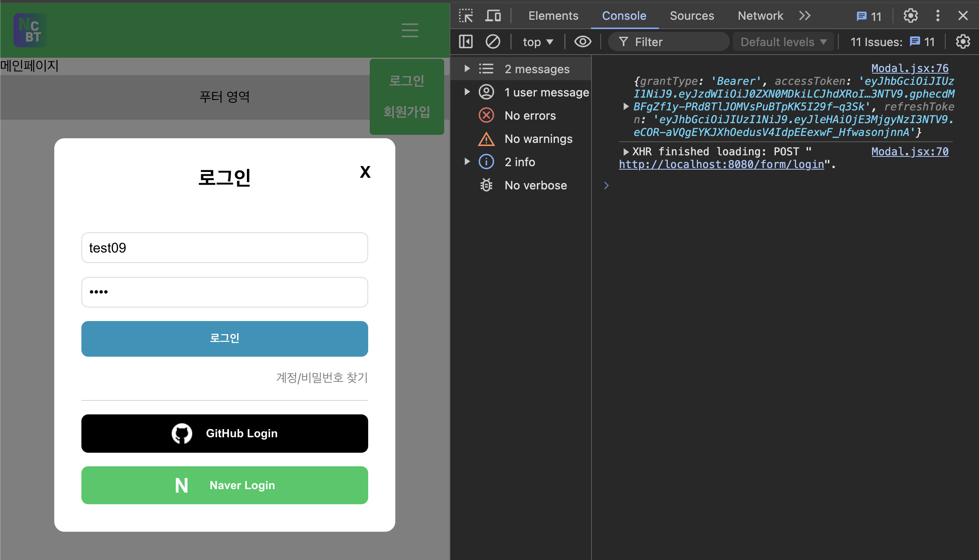Open console settings gear icon

[x=963, y=42]
